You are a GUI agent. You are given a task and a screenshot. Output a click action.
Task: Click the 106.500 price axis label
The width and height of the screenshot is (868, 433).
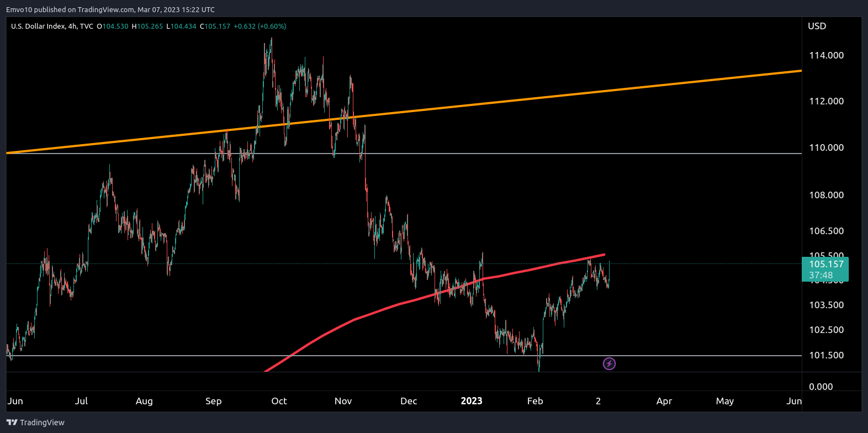pos(826,231)
